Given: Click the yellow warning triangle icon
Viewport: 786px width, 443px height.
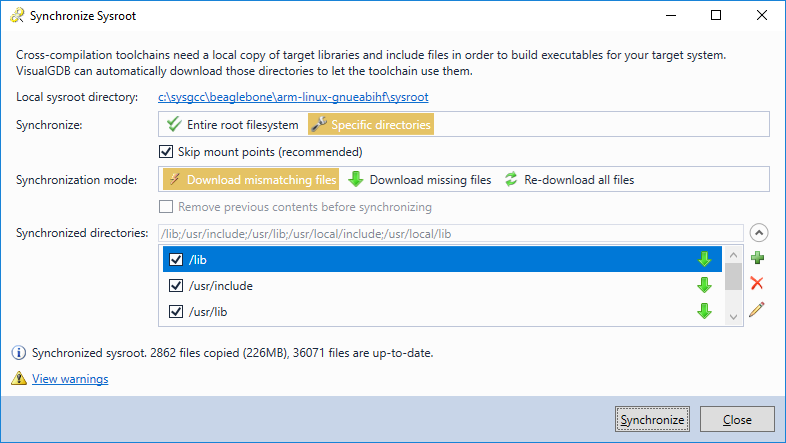Looking at the screenshot, I should (x=19, y=378).
